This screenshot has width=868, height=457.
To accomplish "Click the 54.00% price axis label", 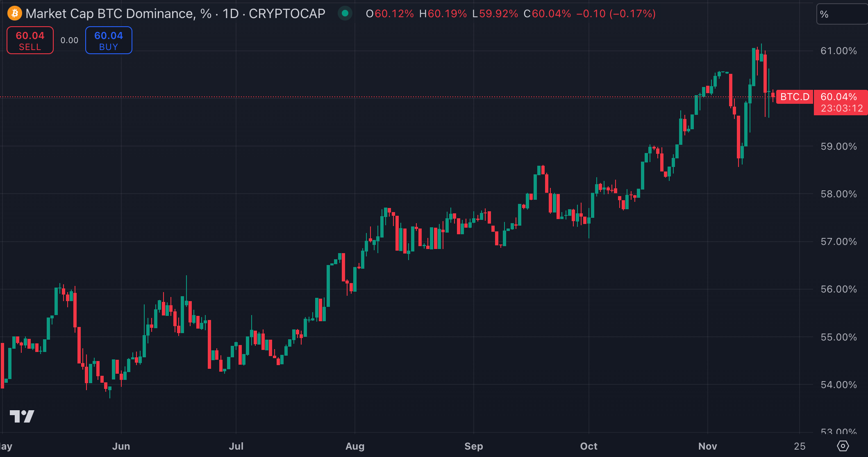I will (x=838, y=385).
